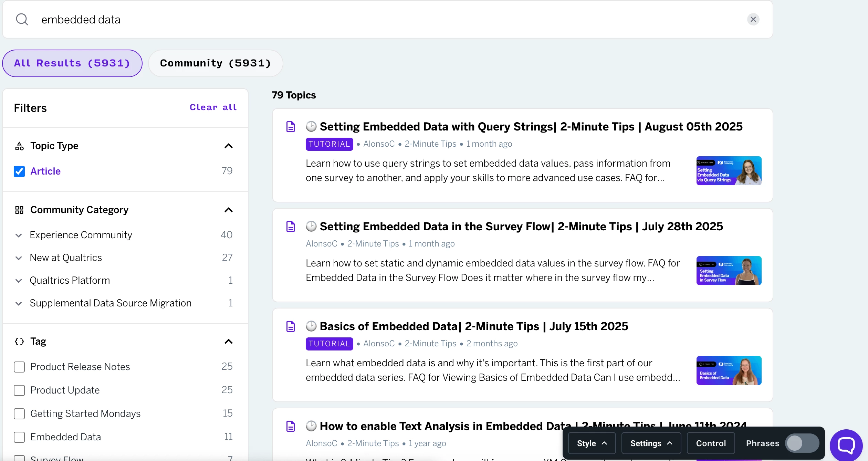The height and width of the screenshot is (461, 868).
Task: Switch to the Community (5931) tab
Action: 216,63
